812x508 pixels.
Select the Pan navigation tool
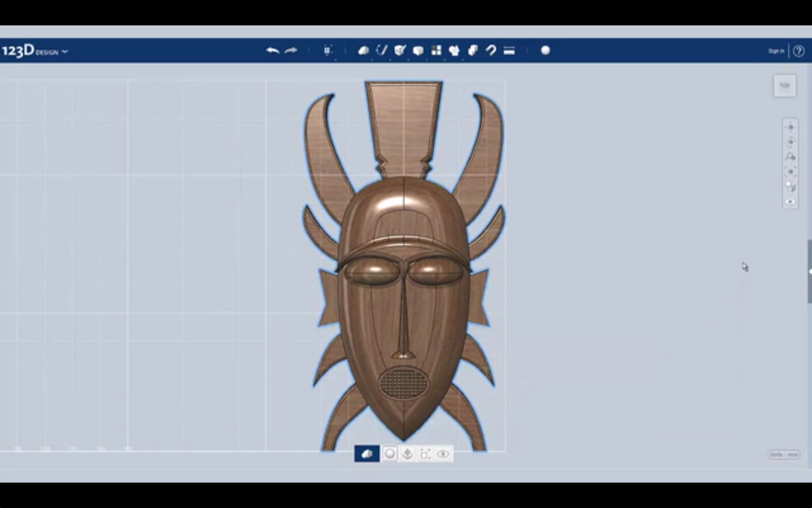point(790,127)
